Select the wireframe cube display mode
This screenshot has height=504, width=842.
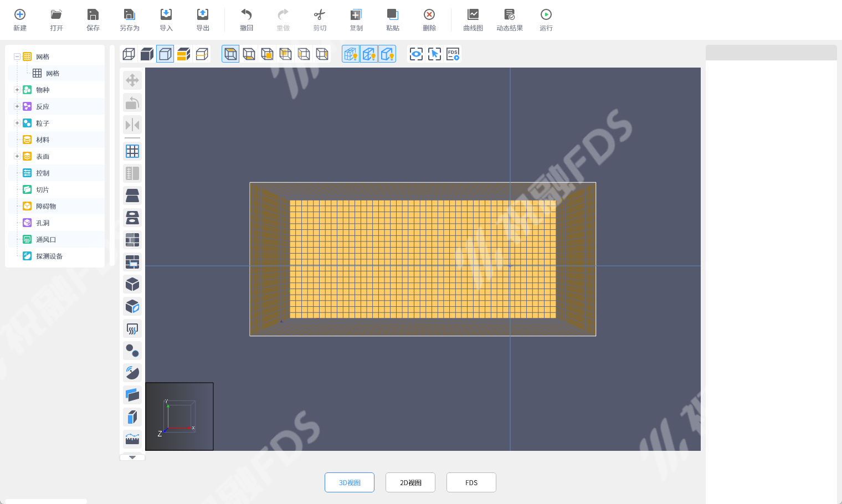[x=129, y=54]
